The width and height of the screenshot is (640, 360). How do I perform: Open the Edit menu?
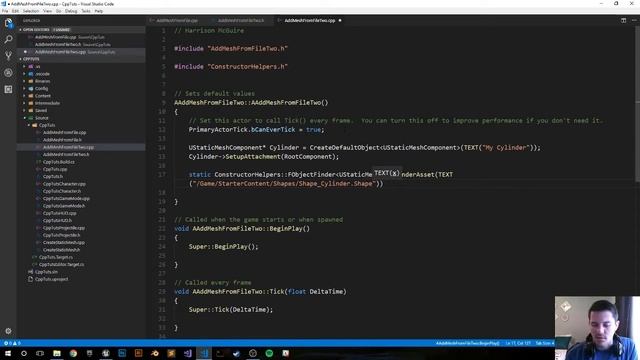tap(16, 11)
